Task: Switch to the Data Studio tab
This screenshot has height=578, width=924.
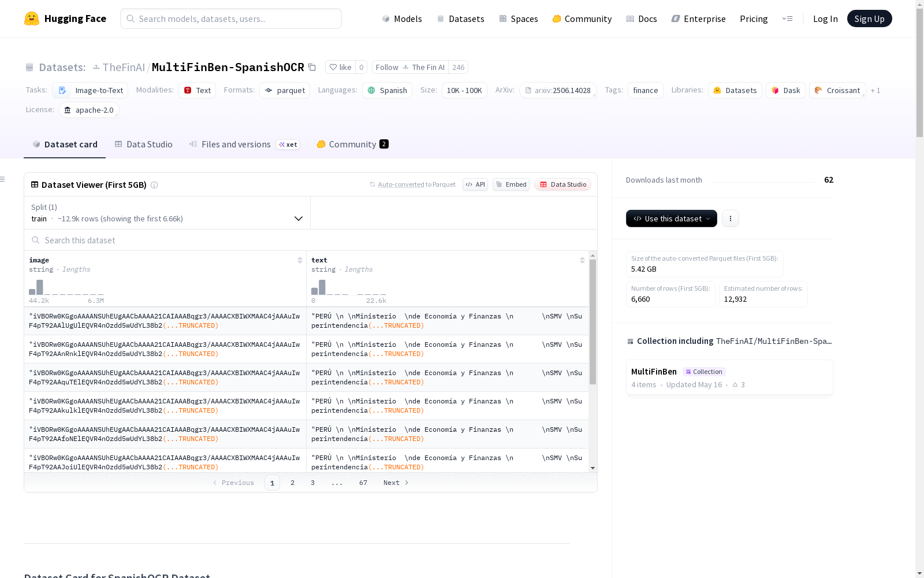Action: coord(144,144)
